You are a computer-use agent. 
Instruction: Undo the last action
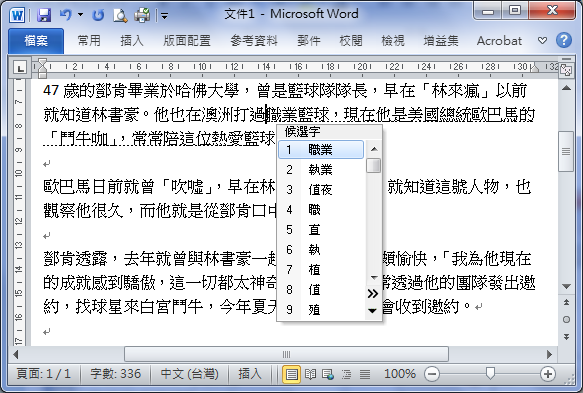[x=66, y=15]
